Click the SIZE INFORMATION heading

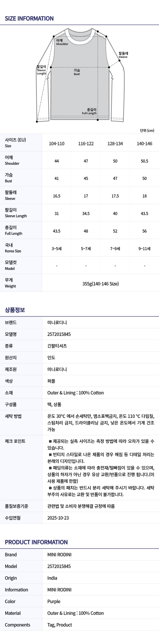click(29, 19)
